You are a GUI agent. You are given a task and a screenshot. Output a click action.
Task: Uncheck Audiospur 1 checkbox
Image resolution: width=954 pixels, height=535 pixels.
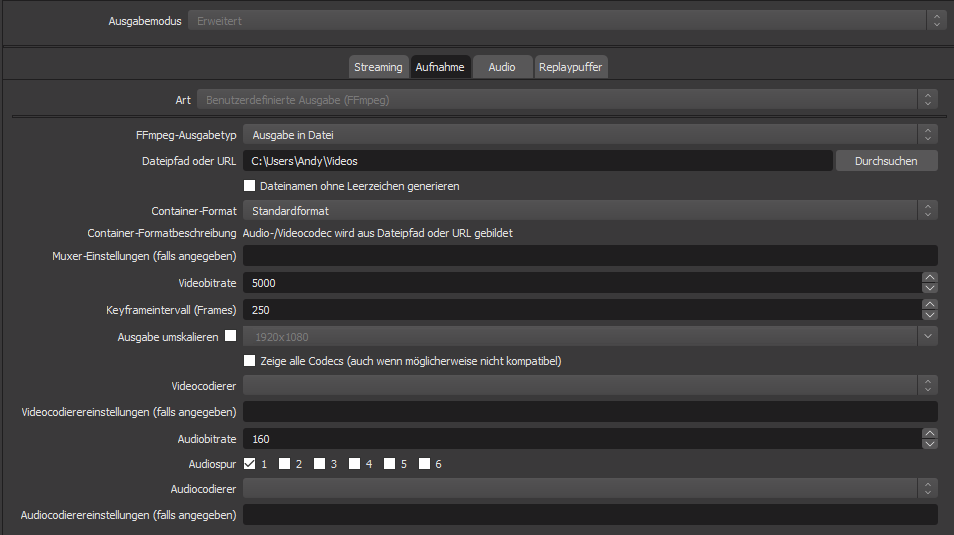click(250, 464)
